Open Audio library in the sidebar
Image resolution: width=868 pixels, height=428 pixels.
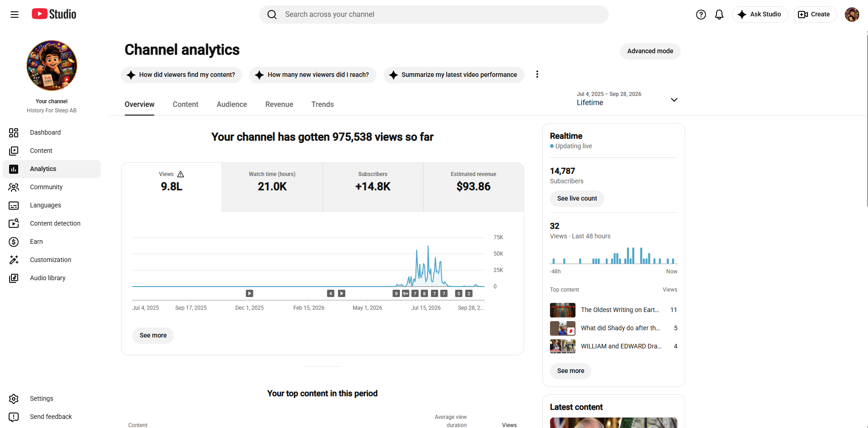[51, 278]
